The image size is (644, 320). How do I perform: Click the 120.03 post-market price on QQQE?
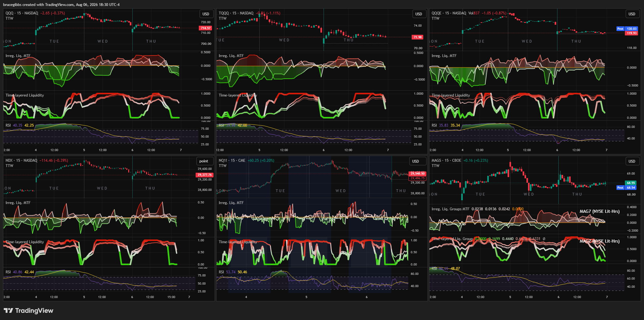click(632, 29)
